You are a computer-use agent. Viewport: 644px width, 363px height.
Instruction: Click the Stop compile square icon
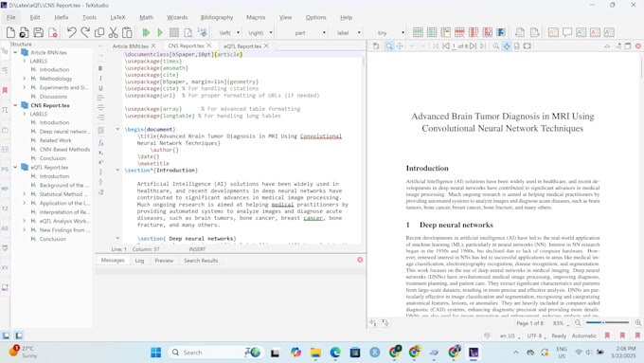(174, 32)
